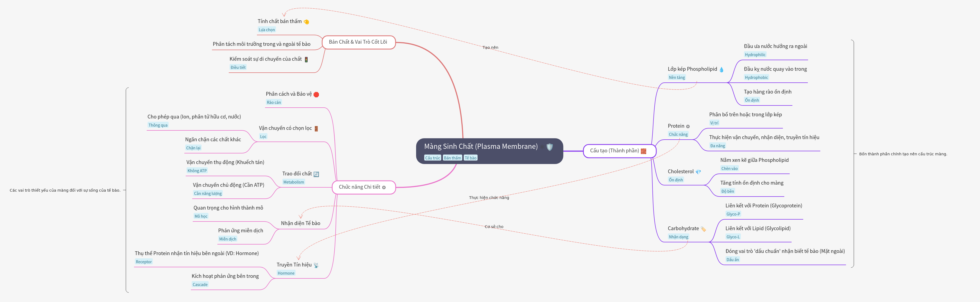980x302 pixels.
Task: Select the Nhận diện Tế bào node
Action: [300, 223]
